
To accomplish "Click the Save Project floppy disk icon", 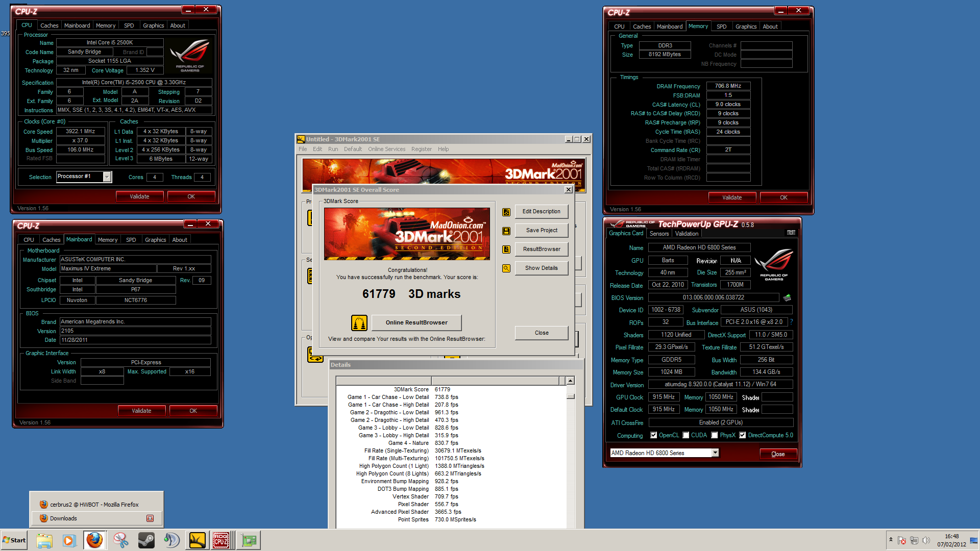I will [506, 231].
